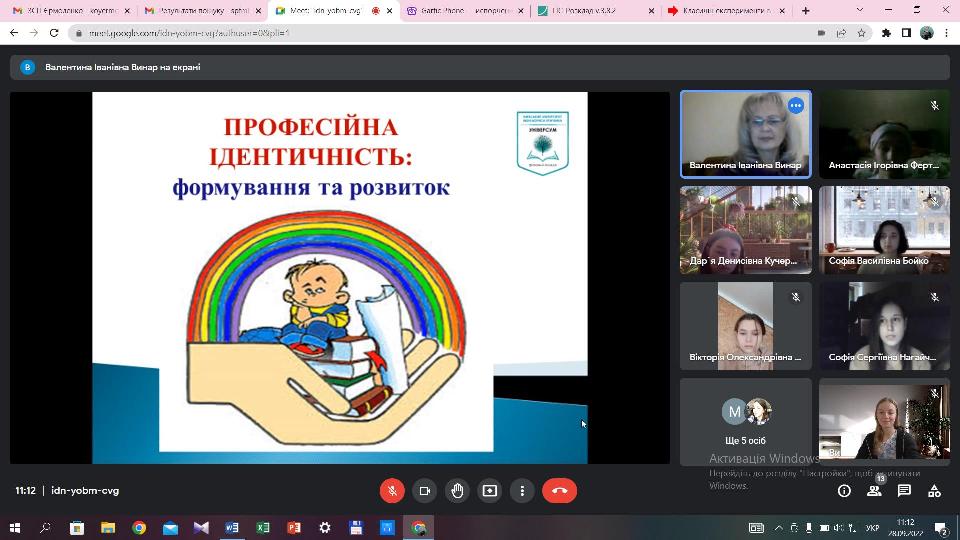Open the Activities icon

click(934, 491)
